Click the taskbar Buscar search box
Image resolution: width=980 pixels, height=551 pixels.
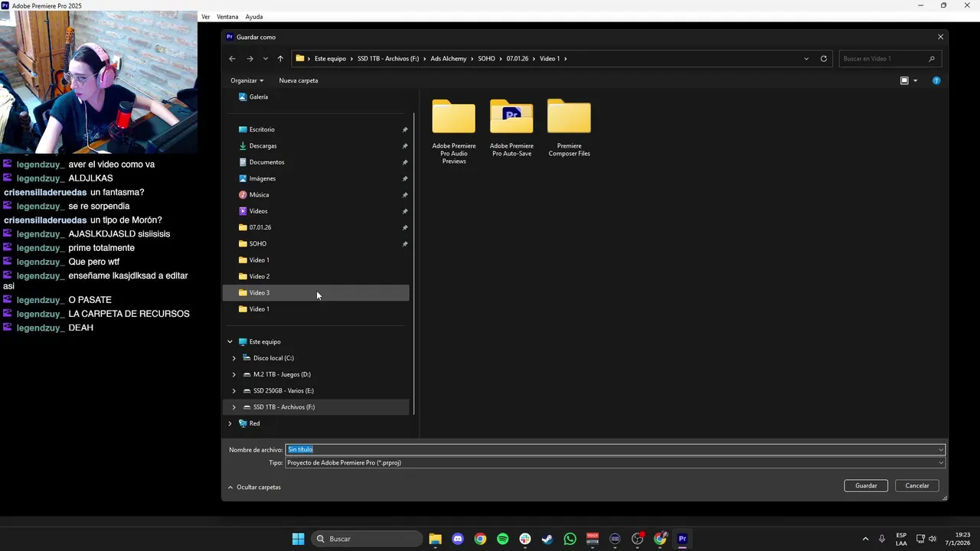click(367, 539)
